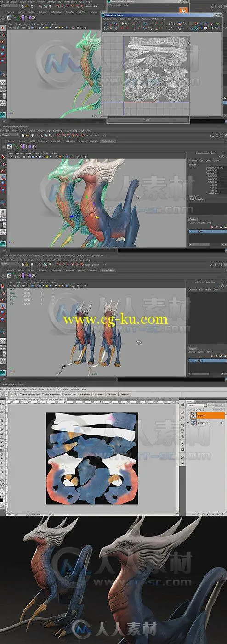Open Polygons menu in UV Texture Editor
The height and width of the screenshot is (644, 227).
[x=107, y=19]
